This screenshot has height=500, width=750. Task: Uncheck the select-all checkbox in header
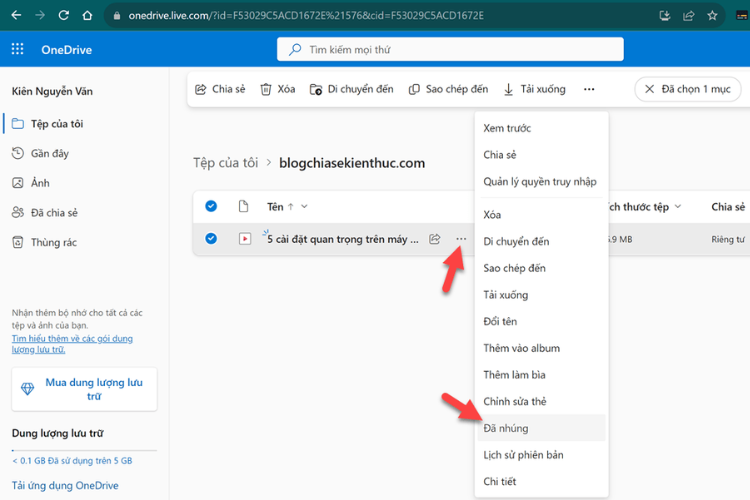pos(211,206)
